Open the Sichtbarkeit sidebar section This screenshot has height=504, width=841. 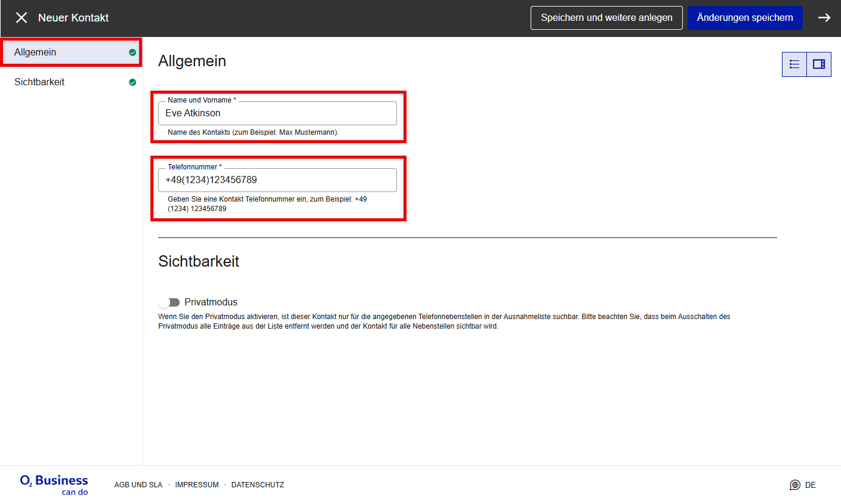coord(39,82)
